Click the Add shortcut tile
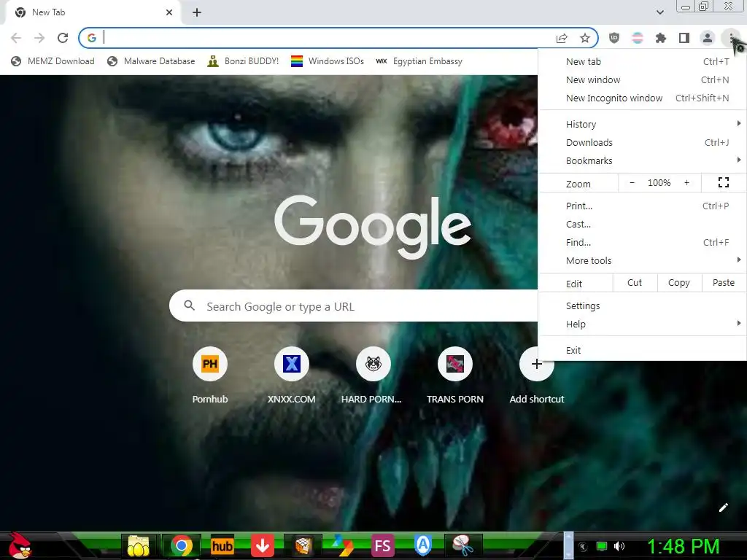Image resolution: width=747 pixels, height=560 pixels. pos(536,376)
